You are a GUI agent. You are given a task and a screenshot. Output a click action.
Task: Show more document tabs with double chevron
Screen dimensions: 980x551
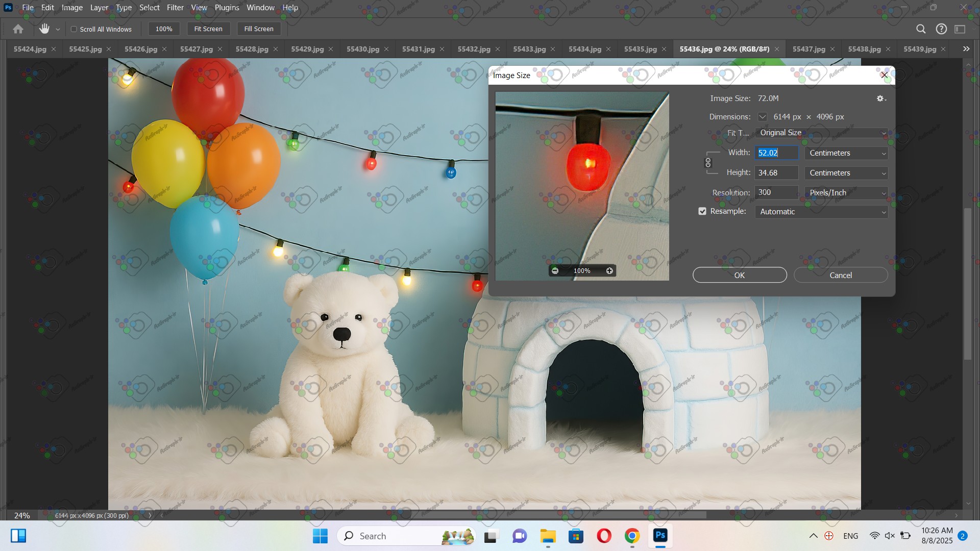click(x=966, y=49)
